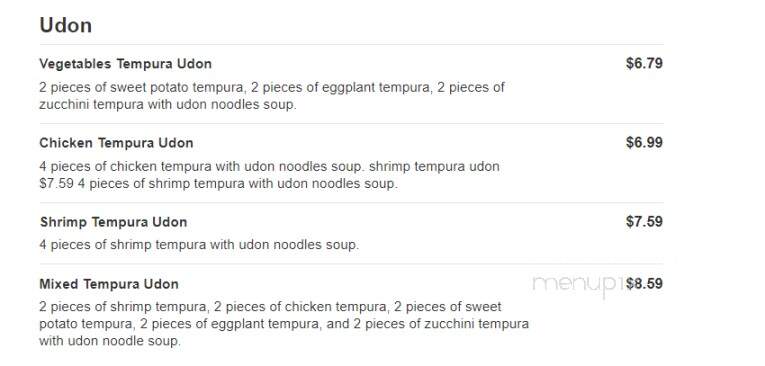This screenshot has width=765, height=366.
Task: Click the $8.59 price
Action: [644, 284]
